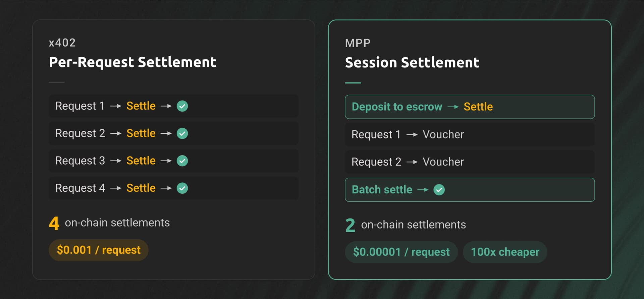
Task: Click the large orange number 4
Action: pyautogui.click(x=54, y=223)
